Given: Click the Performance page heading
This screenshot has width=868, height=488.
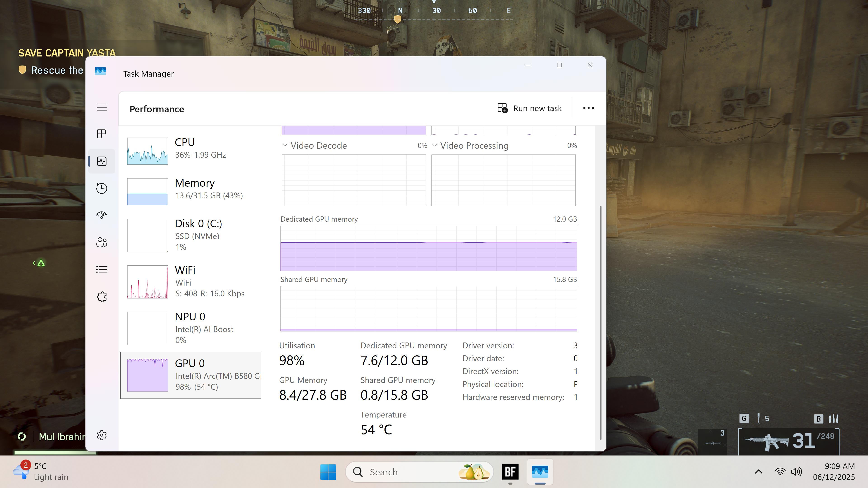Looking at the screenshot, I should click(x=157, y=109).
